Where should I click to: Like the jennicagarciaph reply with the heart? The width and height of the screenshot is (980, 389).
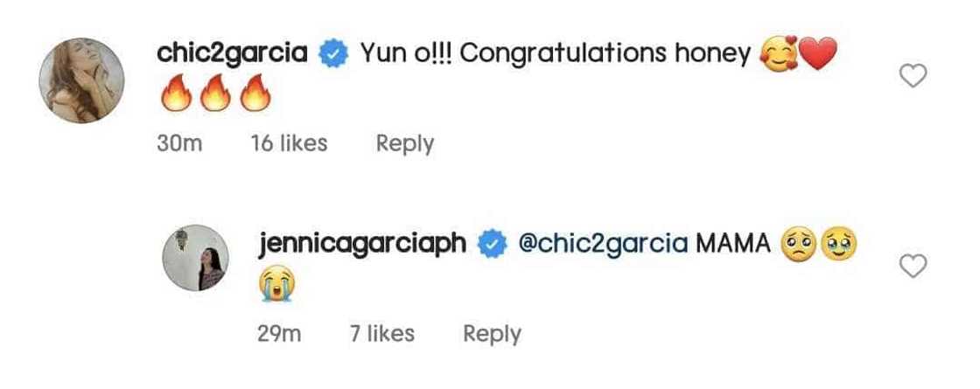(x=913, y=267)
